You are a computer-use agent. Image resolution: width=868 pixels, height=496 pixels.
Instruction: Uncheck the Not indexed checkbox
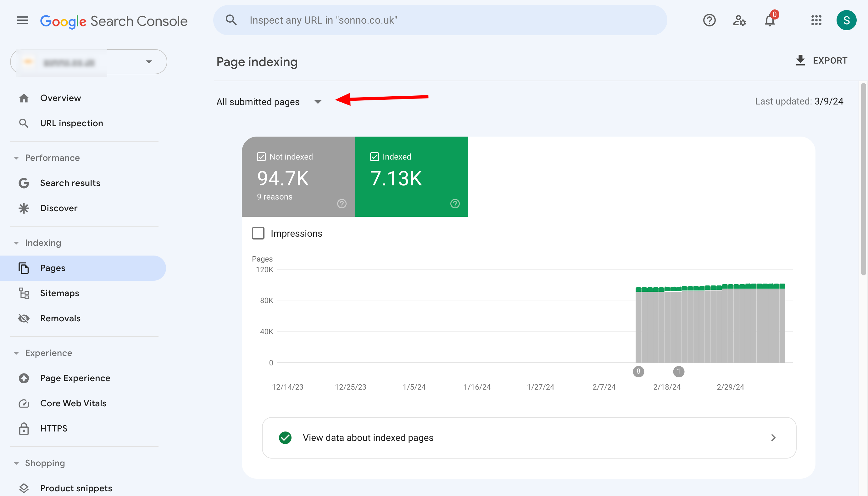pyautogui.click(x=261, y=157)
